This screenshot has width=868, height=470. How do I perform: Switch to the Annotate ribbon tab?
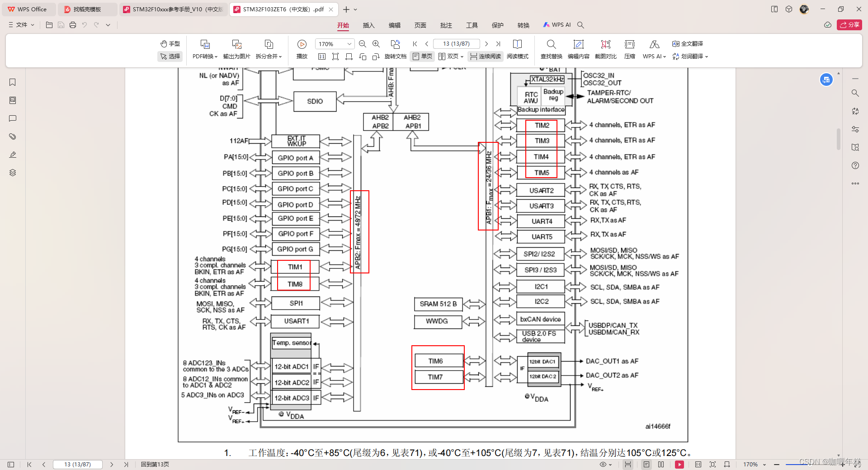pos(446,25)
